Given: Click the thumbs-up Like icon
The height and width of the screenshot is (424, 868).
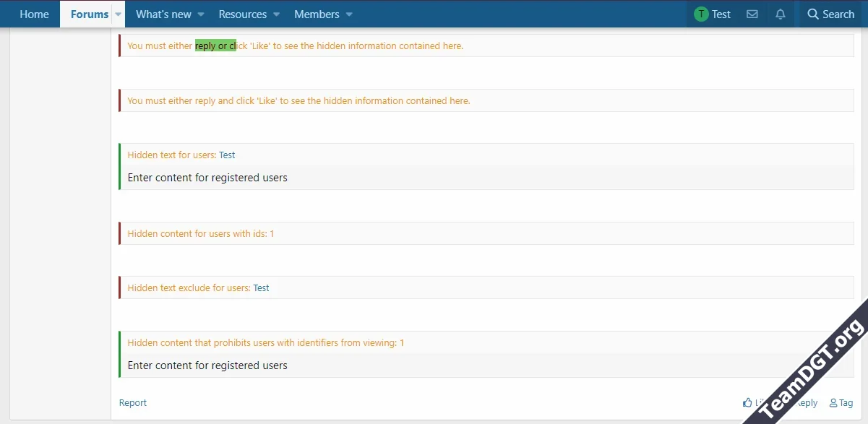Looking at the screenshot, I should pyautogui.click(x=748, y=402).
